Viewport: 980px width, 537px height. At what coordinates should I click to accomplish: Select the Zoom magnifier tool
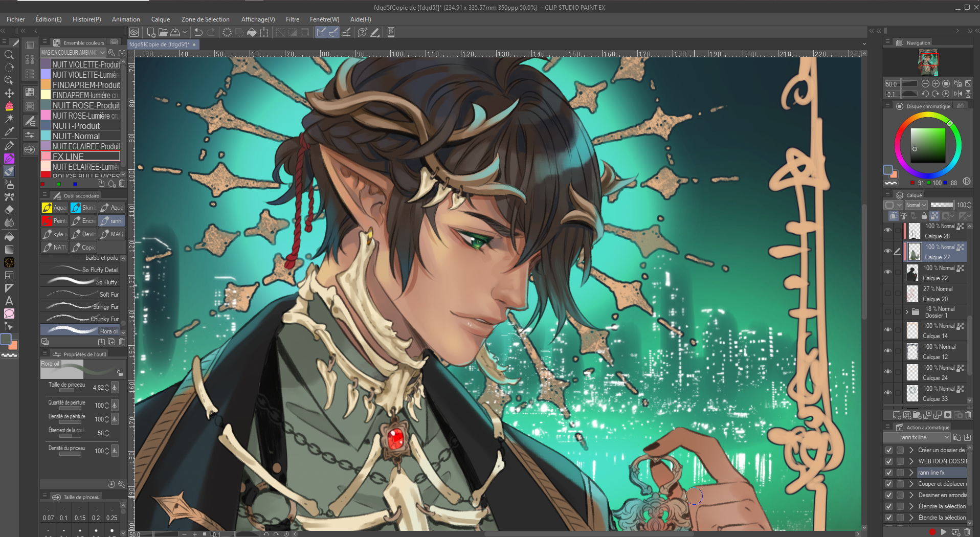click(x=9, y=55)
